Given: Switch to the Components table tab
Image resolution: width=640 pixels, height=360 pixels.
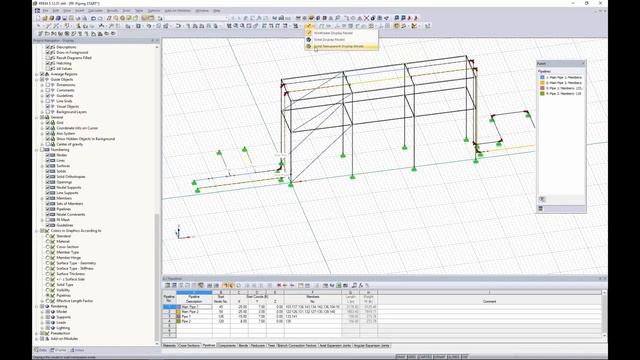Looking at the screenshot, I should [227, 346].
